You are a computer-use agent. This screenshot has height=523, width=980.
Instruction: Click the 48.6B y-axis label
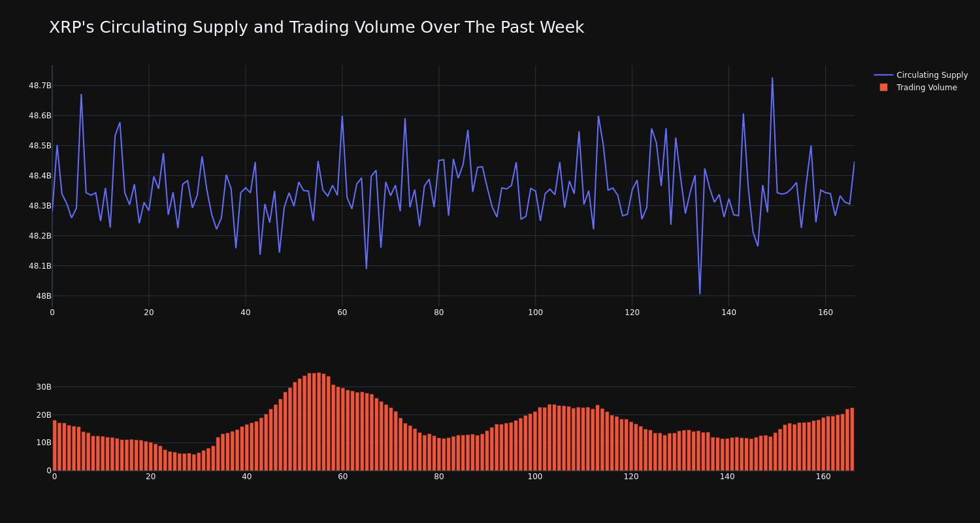pos(39,116)
